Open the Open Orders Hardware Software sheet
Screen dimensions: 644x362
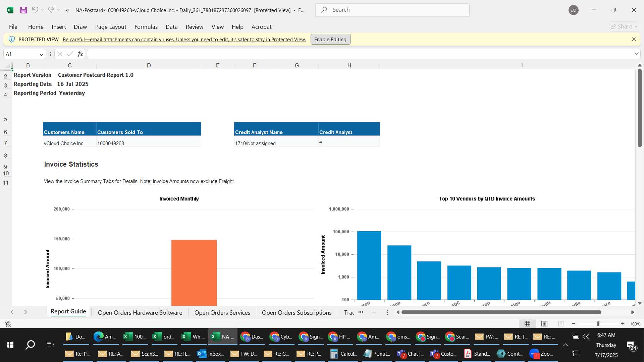tap(140, 312)
